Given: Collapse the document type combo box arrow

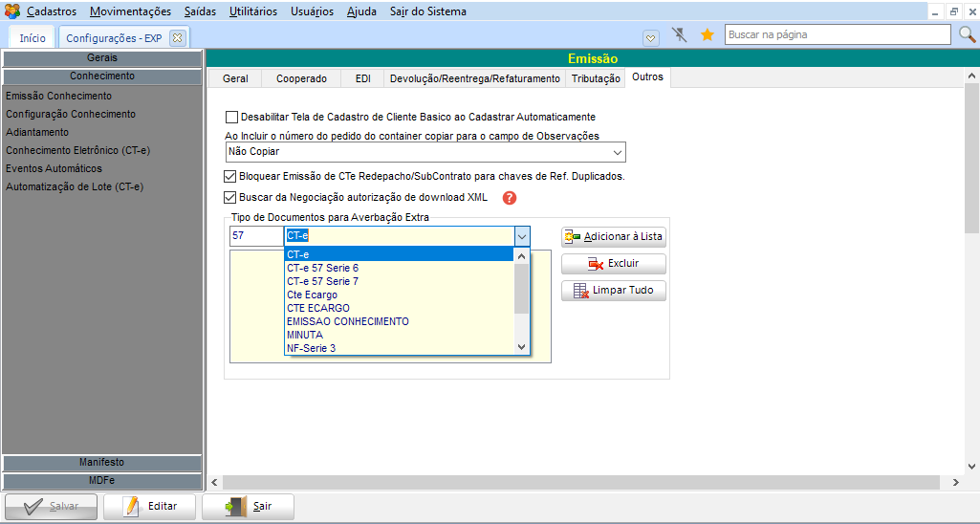Looking at the screenshot, I should (x=522, y=236).
